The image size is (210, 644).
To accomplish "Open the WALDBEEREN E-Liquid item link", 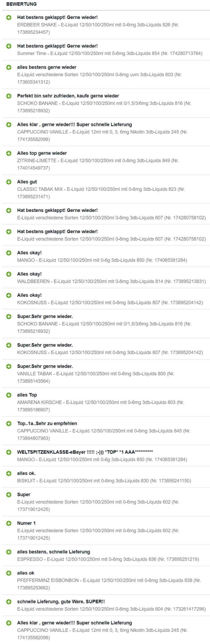I will [111, 281].
